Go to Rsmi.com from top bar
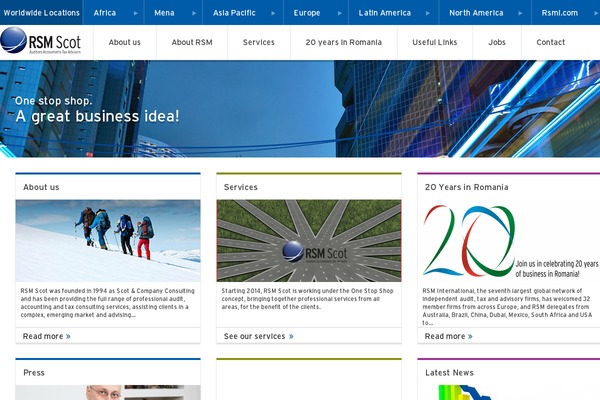 click(559, 13)
